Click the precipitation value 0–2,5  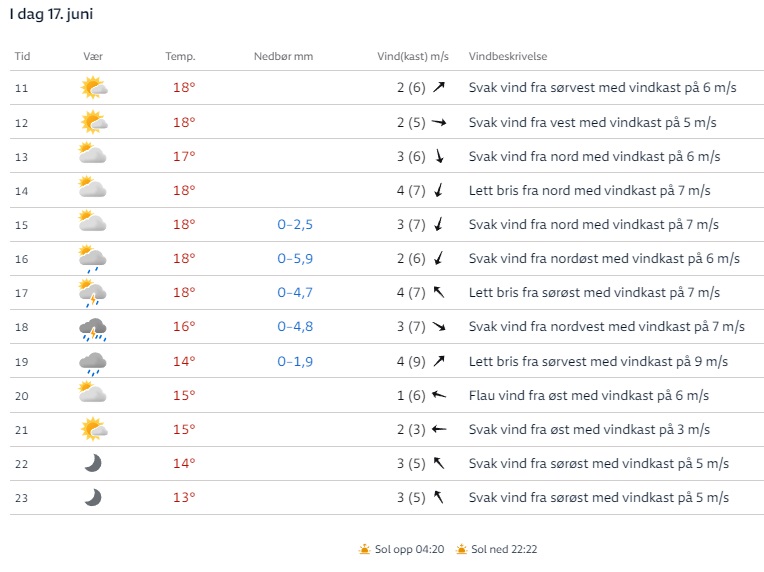tap(295, 225)
